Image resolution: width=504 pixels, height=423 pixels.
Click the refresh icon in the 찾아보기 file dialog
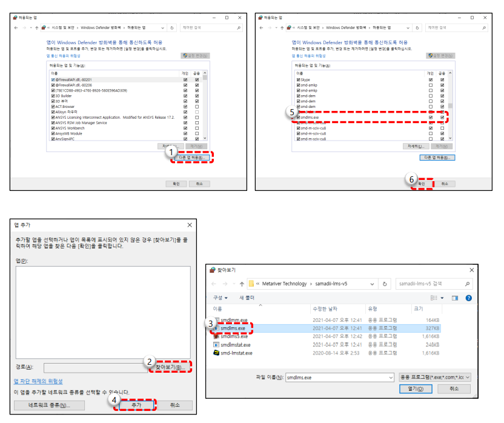pyautogui.click(x=386, y=283)
